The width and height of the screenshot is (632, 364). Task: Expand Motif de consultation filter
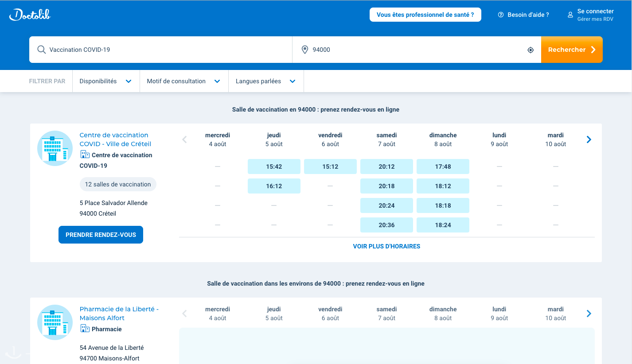pos(184,81)
